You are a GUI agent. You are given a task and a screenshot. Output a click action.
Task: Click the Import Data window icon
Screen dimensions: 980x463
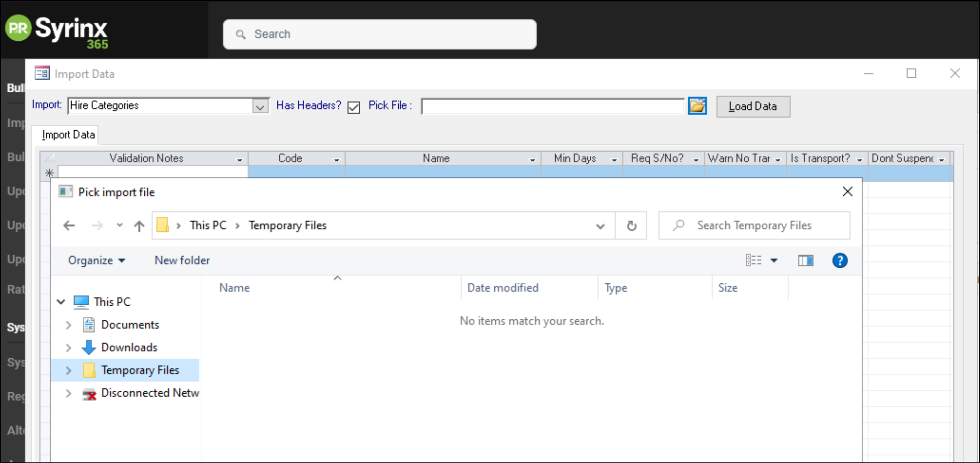point(42,73)
